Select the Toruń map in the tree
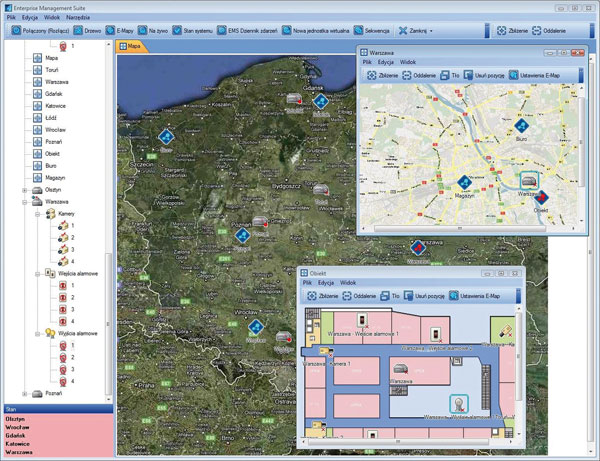The width and height of the screenshot is (600, 461). tap(46, 70)
